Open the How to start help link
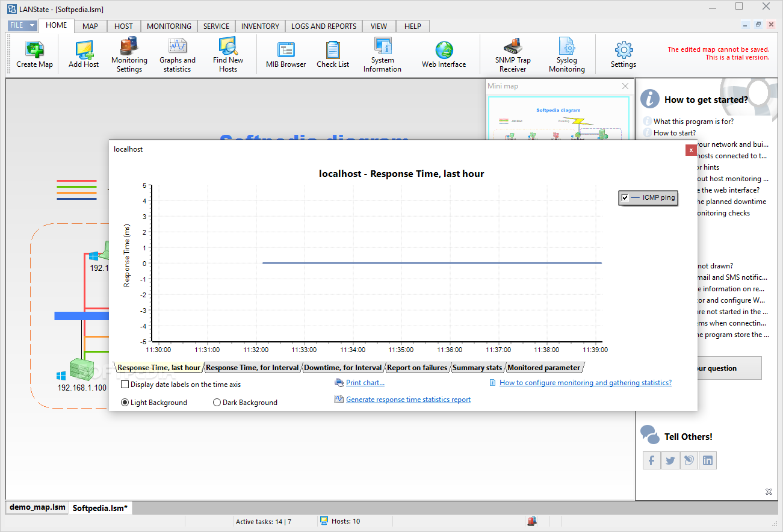 675,132
